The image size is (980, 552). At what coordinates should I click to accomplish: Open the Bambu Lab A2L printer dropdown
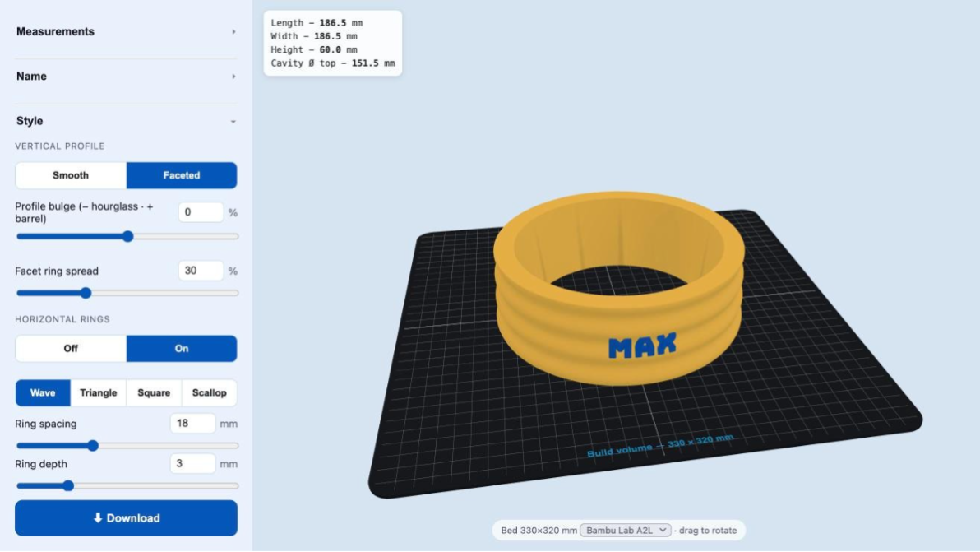pos(626,531)
